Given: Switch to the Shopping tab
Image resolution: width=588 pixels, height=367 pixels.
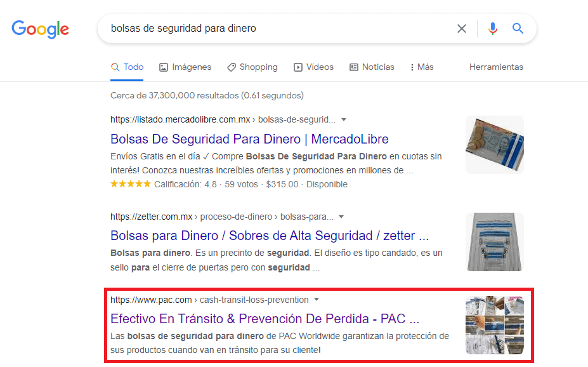Looking at the screenshot, I should click(252, 67).
